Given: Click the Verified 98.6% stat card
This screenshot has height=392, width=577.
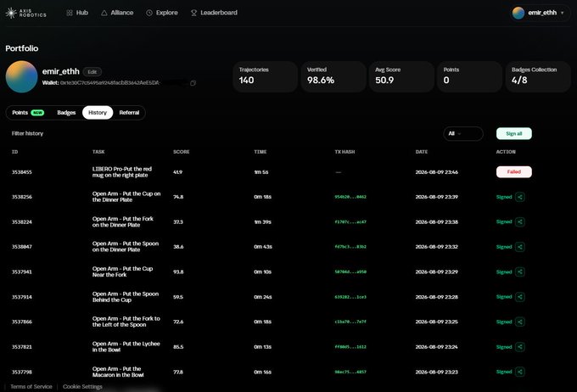Looking at the screenshot, I should 333,76.
